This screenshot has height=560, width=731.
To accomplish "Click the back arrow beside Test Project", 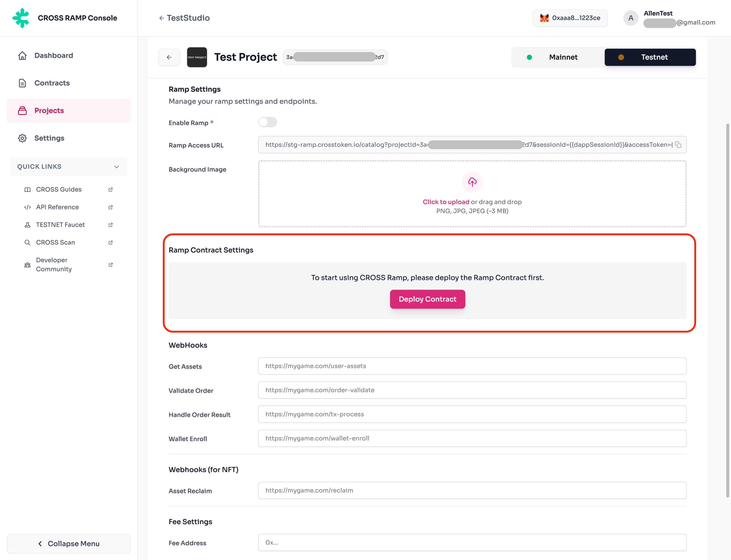I will pyautogui.click(x=169, y=57).
